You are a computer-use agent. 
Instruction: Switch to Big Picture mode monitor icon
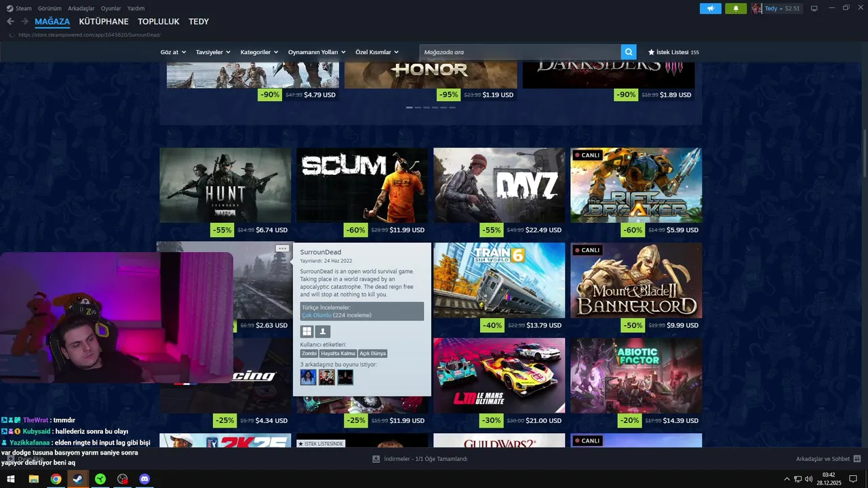[x=814, y=8]
